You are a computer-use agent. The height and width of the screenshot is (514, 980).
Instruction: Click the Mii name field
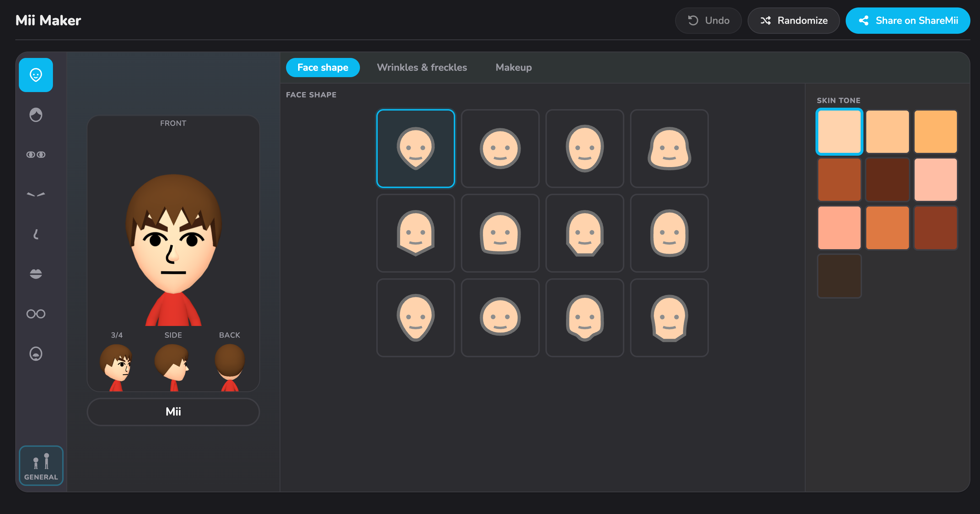[x=173, y=412]
